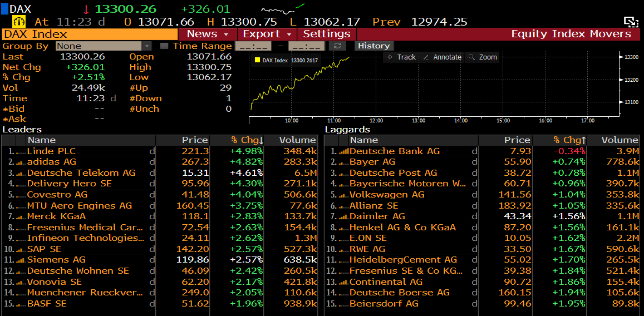
Task: Click the Time Range start time field
Action: pyautogui.click(x=253, y=46)
